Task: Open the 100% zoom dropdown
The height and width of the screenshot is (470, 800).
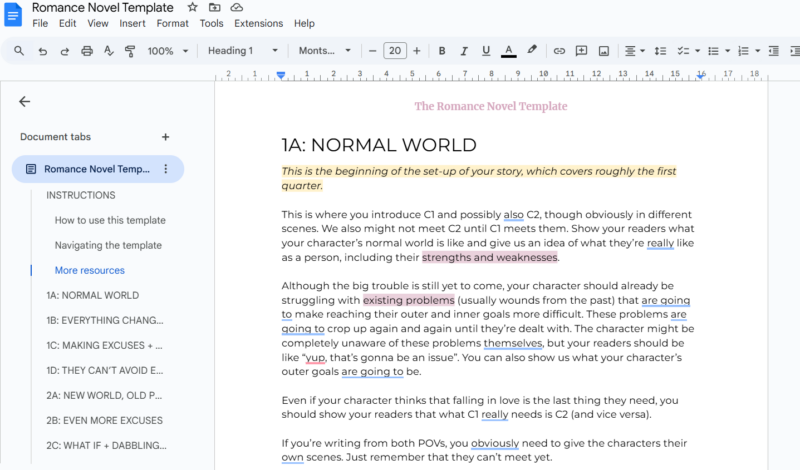Action: click(168, 51)
